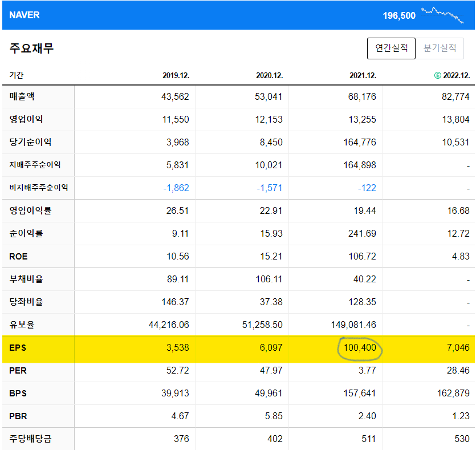The height and width of the screenshot is (450, 476).
Task: Click the EPS value 3,538
Action: coord(178,348)
